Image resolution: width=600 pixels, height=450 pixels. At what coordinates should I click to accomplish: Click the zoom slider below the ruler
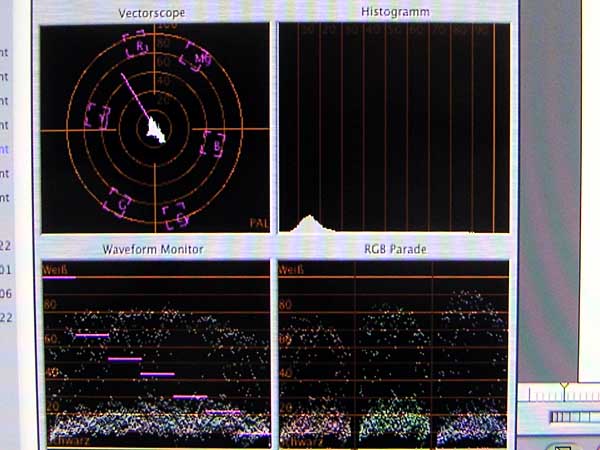(x=572, y=416)
